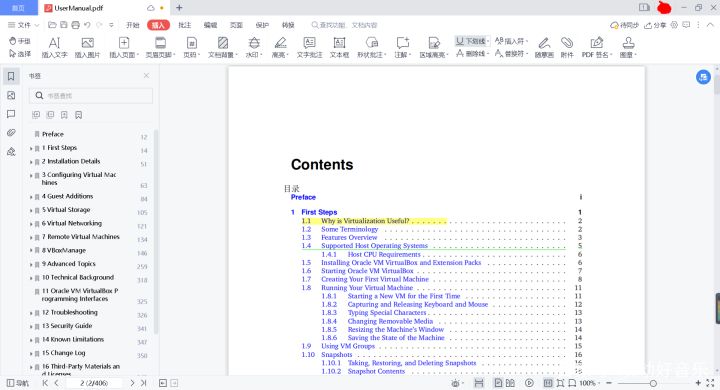This screenshot has height=390, width=720.
Task: Select the Select (选择) cursor tool
Action: [x=20, y=54]
